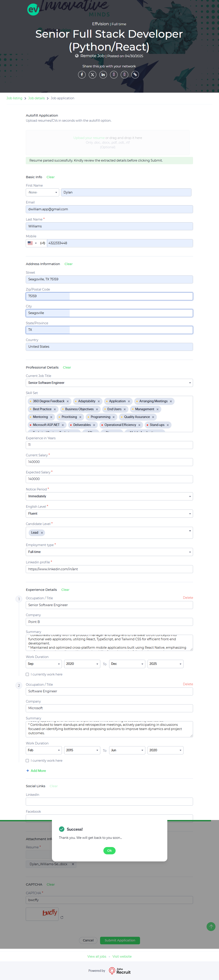Copy job link icon

click(x=135, y=74)
